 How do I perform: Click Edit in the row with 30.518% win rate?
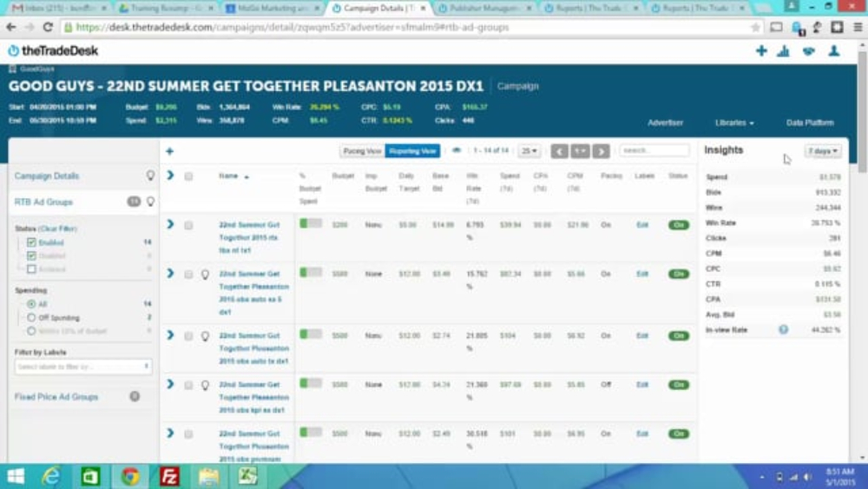tap(642, 433)
